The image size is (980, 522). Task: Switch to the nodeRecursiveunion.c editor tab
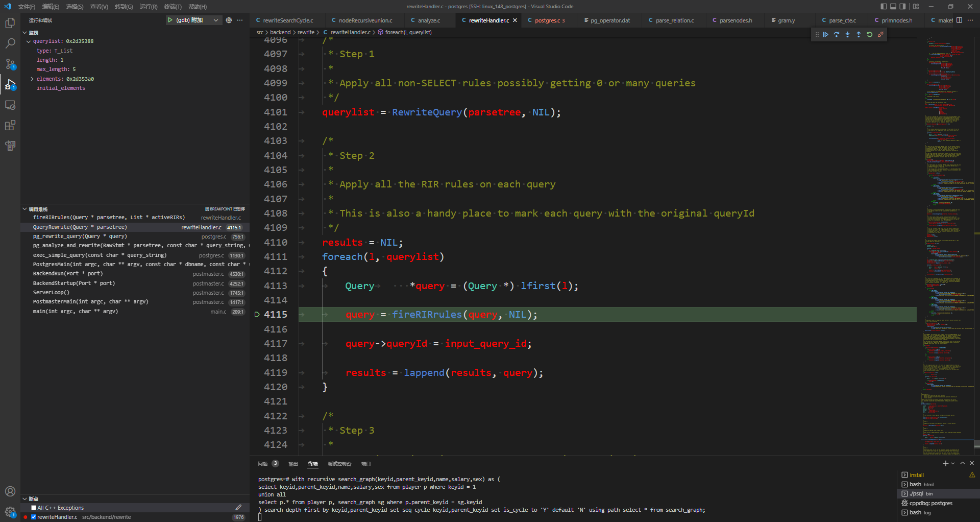[365, 20]
